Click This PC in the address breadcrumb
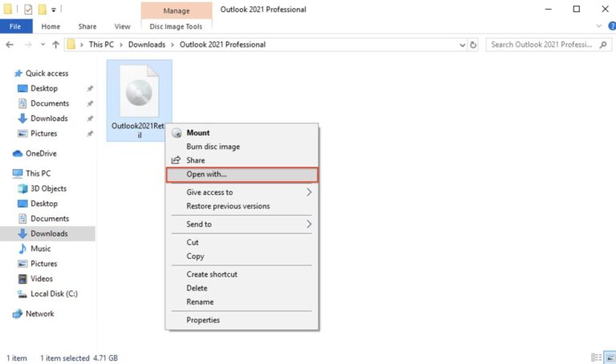This screenshot has width=616, height=364. tap(101, 44)
